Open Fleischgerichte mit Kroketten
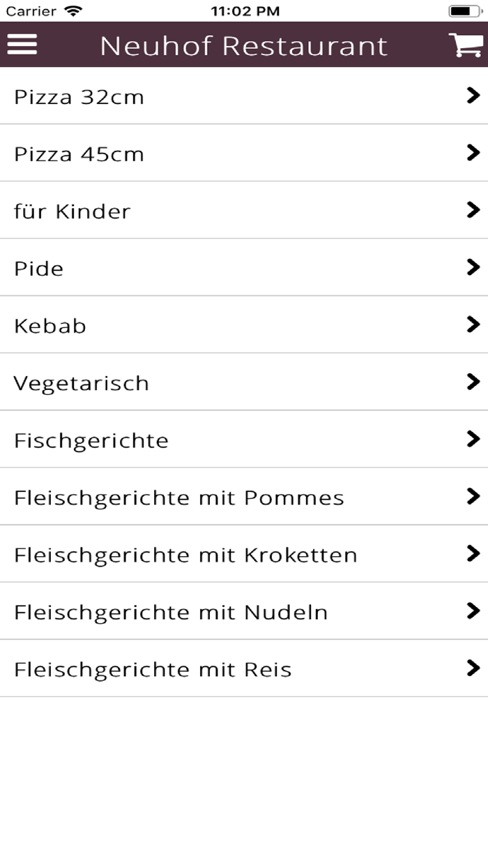The image size is (488, 868). (244, 554)
